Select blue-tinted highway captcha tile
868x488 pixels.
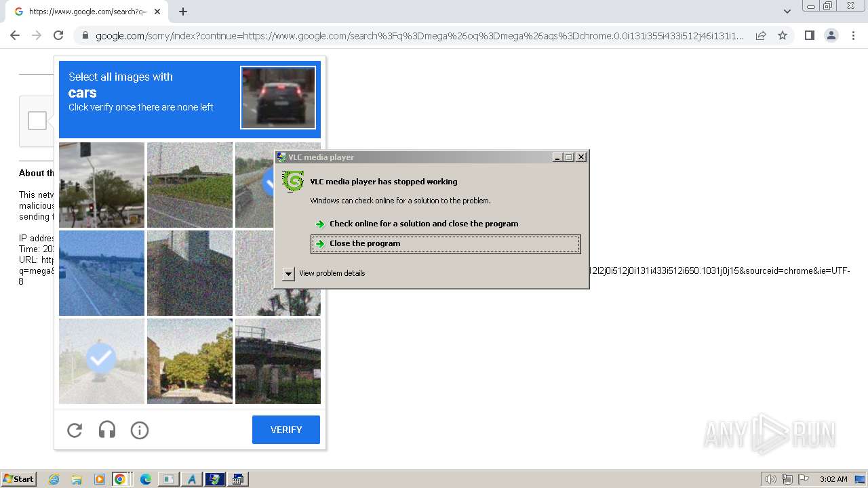(x=102, y=273)
